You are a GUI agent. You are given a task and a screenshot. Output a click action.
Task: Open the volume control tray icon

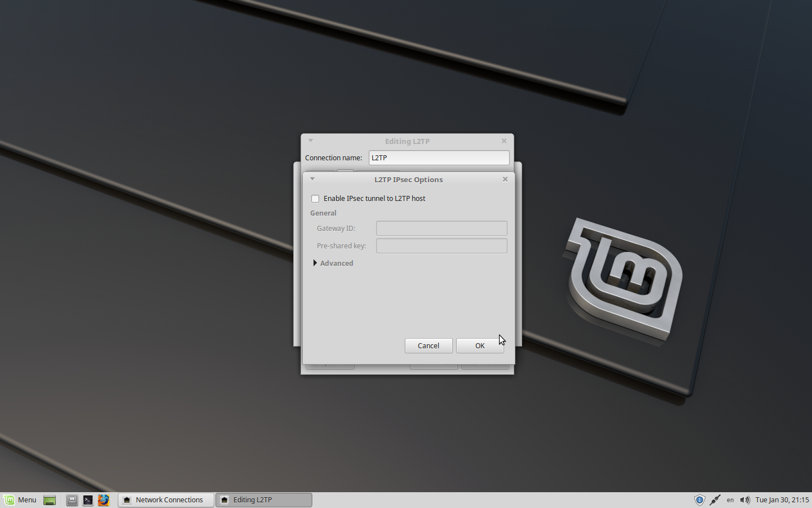(745, 500)
